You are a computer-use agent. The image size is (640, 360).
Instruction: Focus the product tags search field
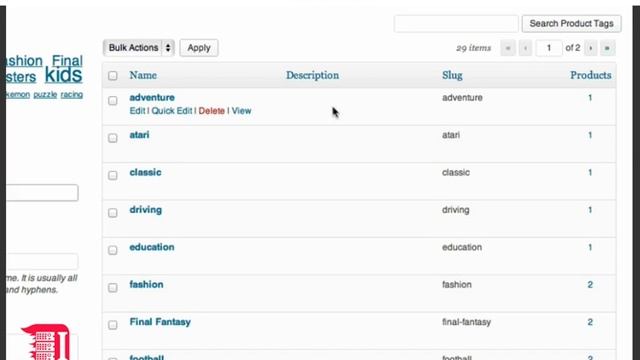tap(456, 24)
